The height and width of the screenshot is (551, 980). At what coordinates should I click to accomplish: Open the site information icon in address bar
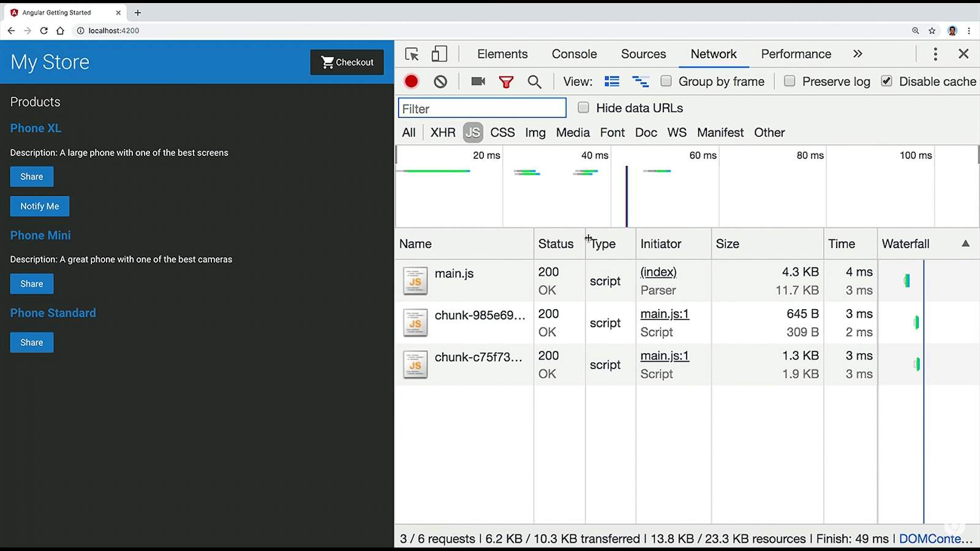(x=80, y=31)
